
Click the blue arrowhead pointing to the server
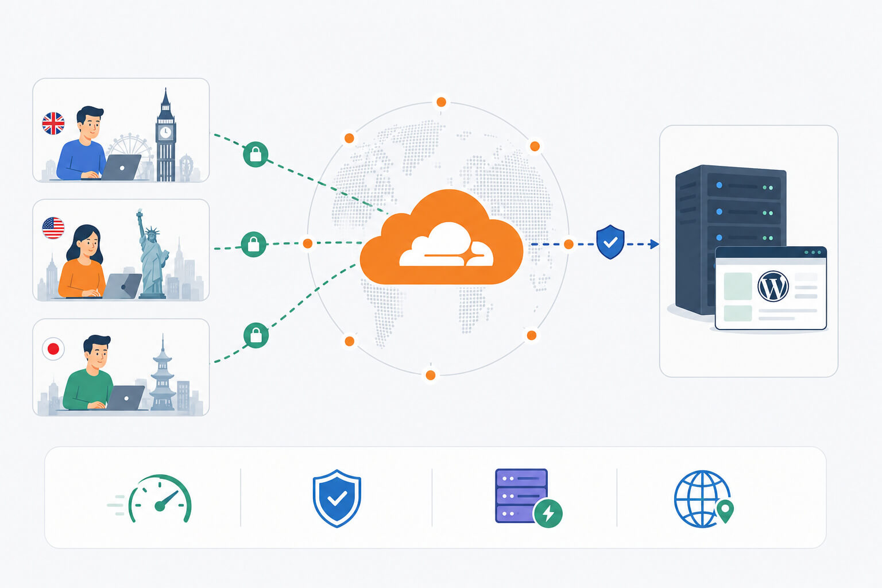tap(654, 244)
